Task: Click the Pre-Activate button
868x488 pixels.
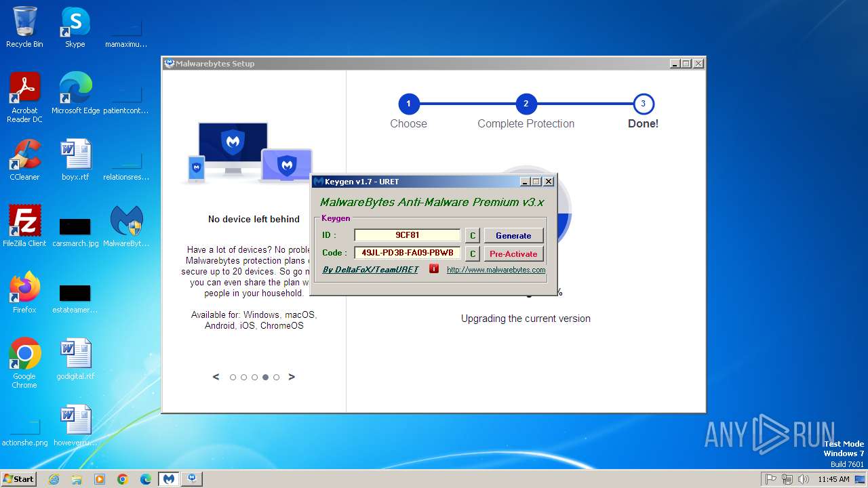Action: [x=513, y=253]
